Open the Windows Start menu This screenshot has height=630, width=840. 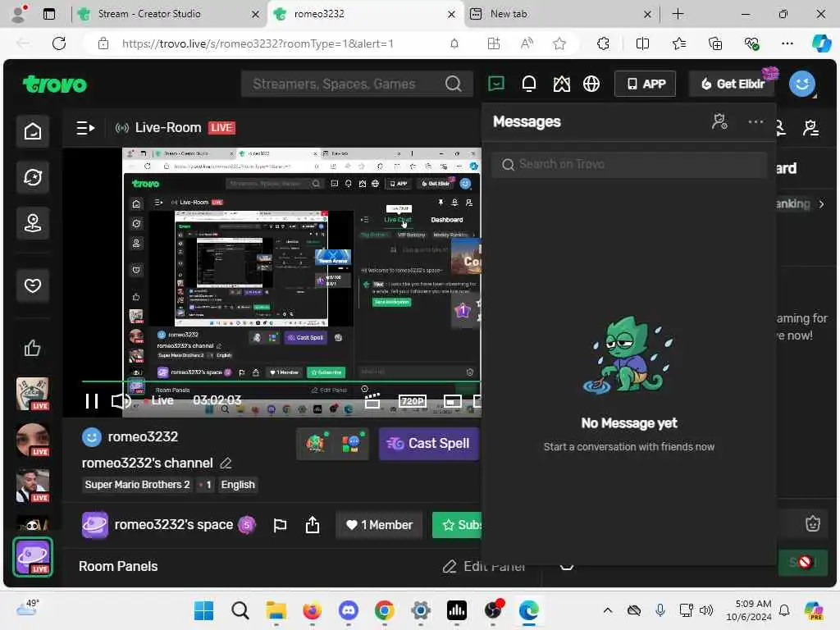click(x=203, y=610)
